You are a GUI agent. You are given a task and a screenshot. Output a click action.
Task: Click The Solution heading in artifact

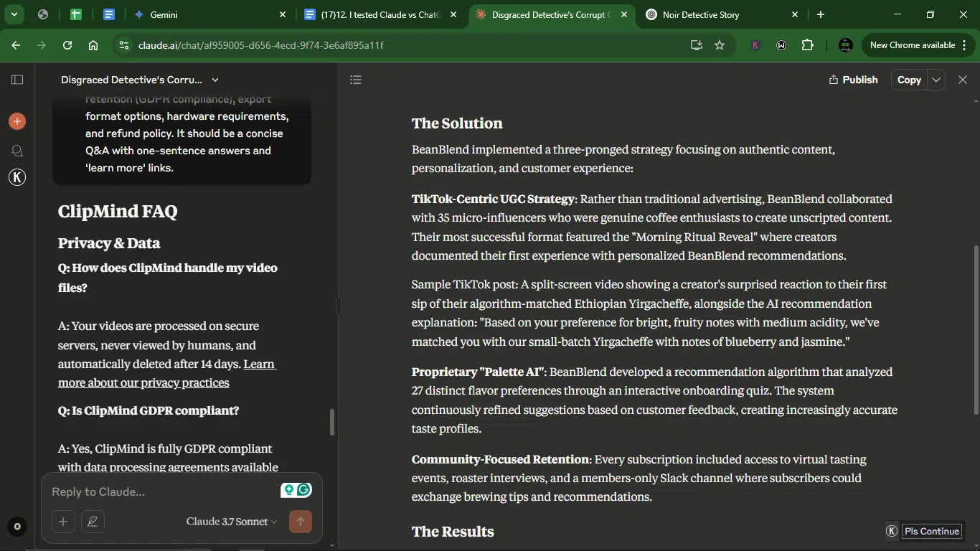457,123
